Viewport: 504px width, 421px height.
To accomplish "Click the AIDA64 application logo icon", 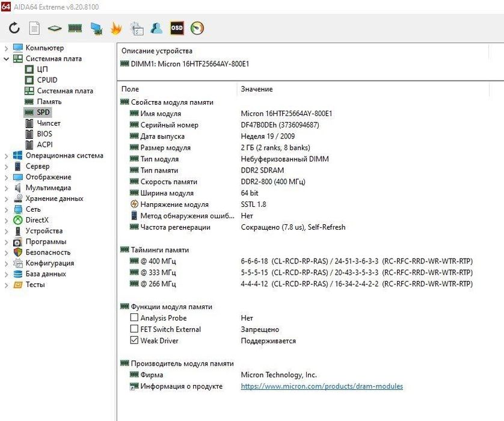I will pyautogui.click(x=6, y=7).
